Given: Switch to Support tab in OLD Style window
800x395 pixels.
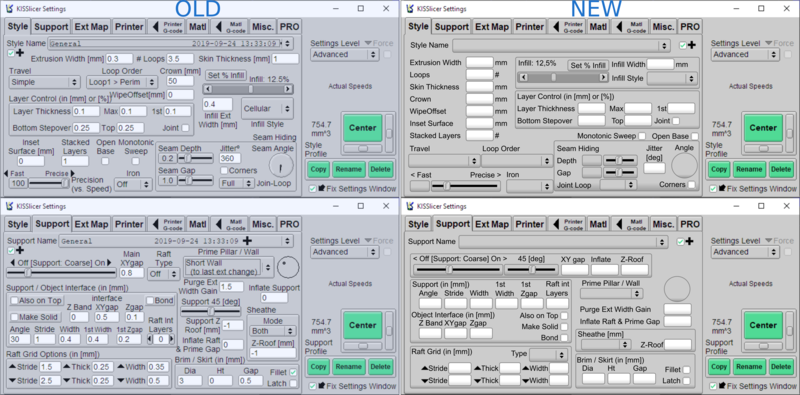Looking at the screenshot, I should click(x=52, y=27).
